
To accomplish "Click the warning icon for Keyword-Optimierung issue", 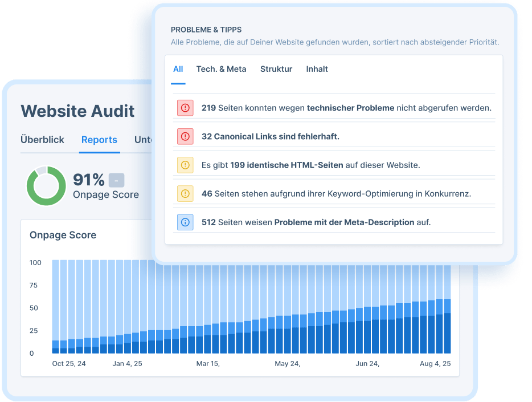I will click(x=185, y=193).
